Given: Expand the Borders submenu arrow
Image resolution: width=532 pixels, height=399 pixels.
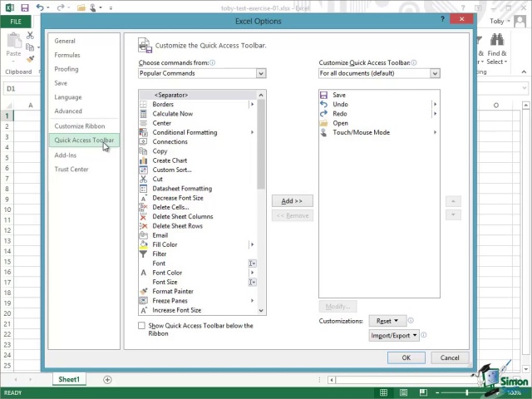Looking at the screenshot, I should pyautogui.click(x=252, y=104).
